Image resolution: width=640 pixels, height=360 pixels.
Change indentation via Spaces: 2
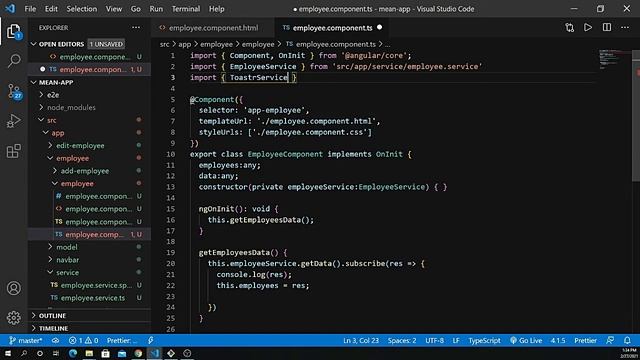pos(402,340)
